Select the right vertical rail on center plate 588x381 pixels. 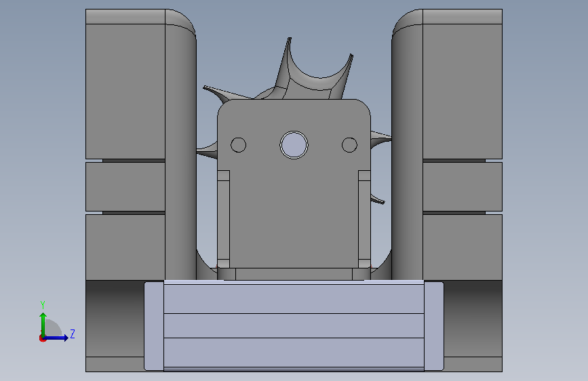coord(364,219)
